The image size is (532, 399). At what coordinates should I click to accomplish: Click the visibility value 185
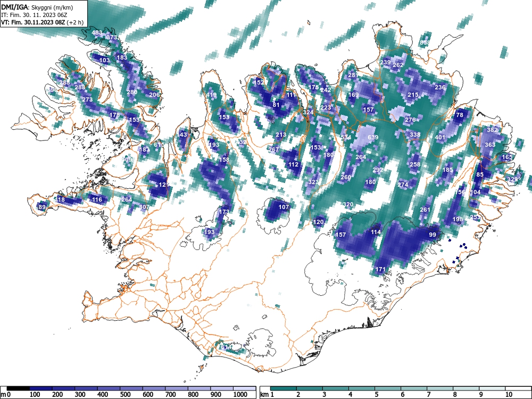click(x=448, y=170)
